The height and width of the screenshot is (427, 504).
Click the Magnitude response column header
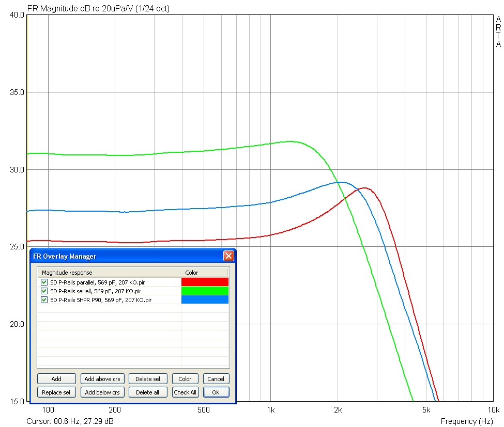coord(109,273)
